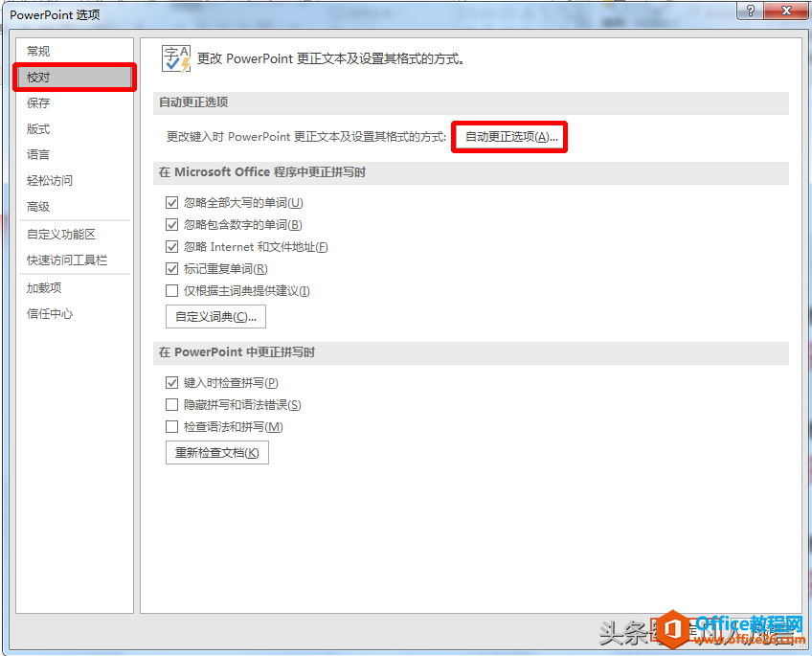Click 重新检查文档(K) button

tap(216, 452)
